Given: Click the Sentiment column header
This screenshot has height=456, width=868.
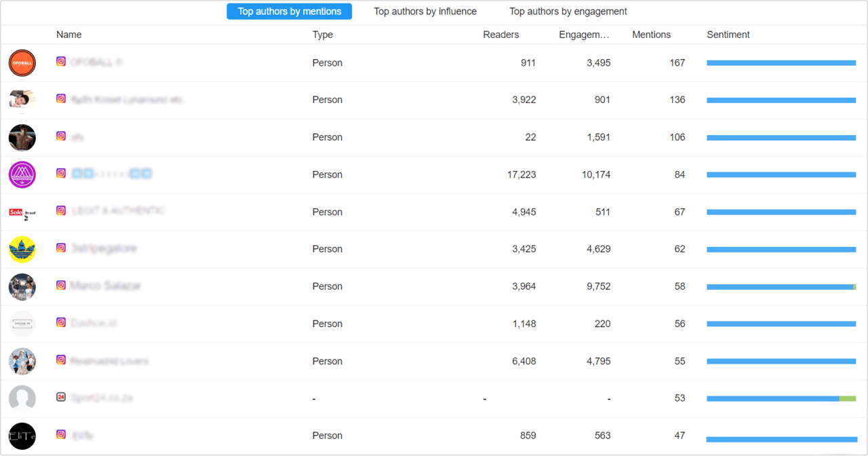Looking at the screenshot, I should (728, 35).
